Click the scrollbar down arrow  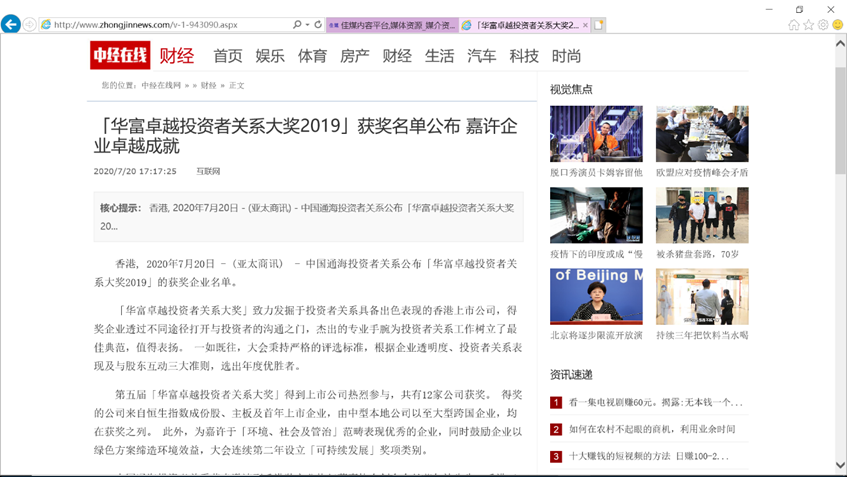click(841, 465)
